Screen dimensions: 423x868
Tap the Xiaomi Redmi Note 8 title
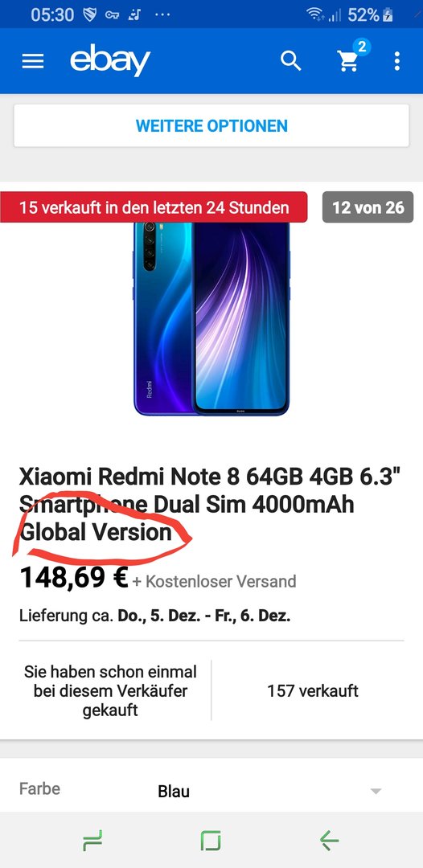pyautogui.click(x=210, y=504)
